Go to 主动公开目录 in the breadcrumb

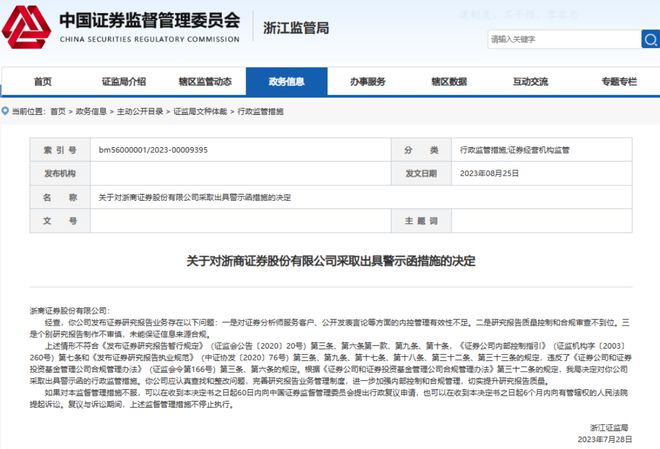[140, 112]
